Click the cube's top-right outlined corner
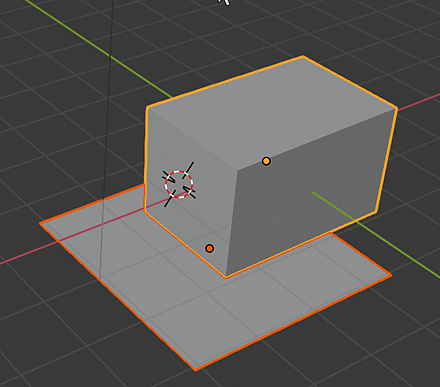440x387 pixels. pos(397,108)
